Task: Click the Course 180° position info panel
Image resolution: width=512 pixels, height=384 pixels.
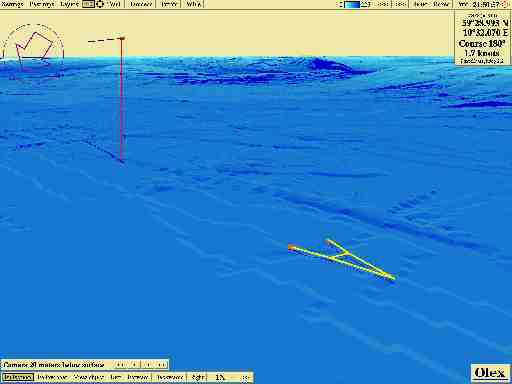Action: [482, 38]
